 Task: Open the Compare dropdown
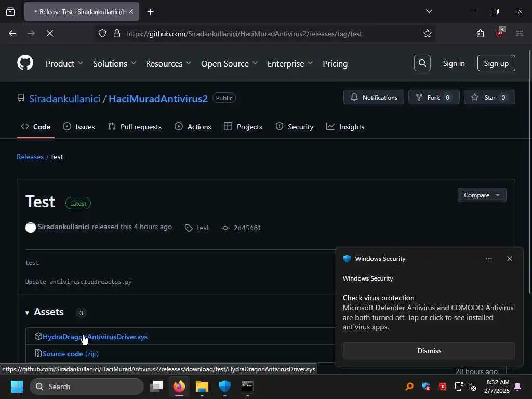(482, 195)
